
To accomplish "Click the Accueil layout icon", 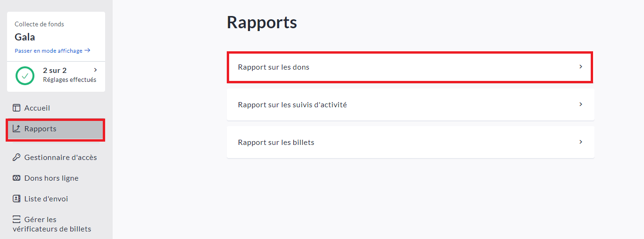I will point(17,108).
